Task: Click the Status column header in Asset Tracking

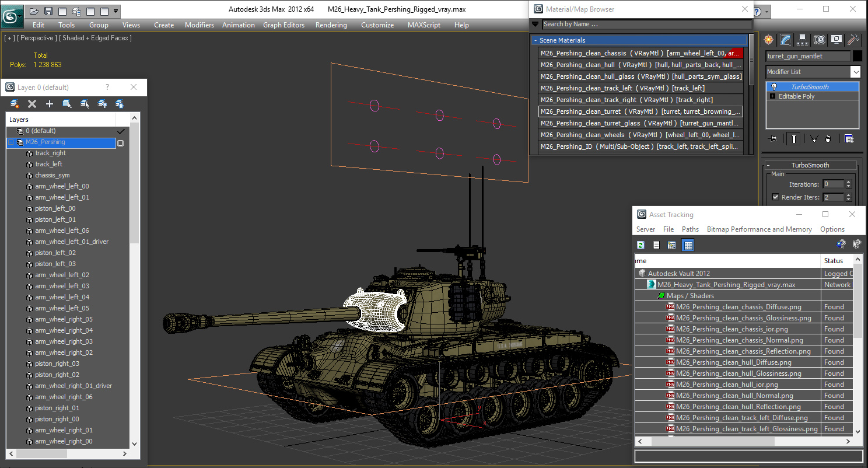Action: (x=836, y=261)
